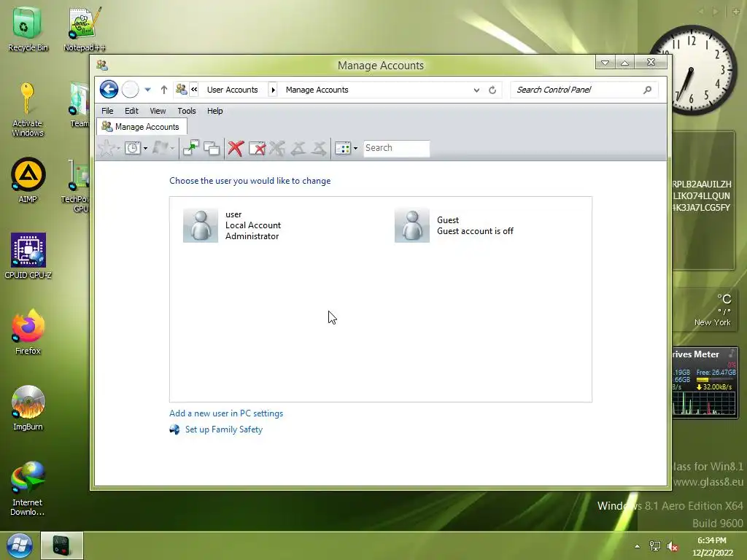Open Internet Download Manager shortcut
Screen dimensions: 747x560
pyautogui.click(x=28, y=488)
